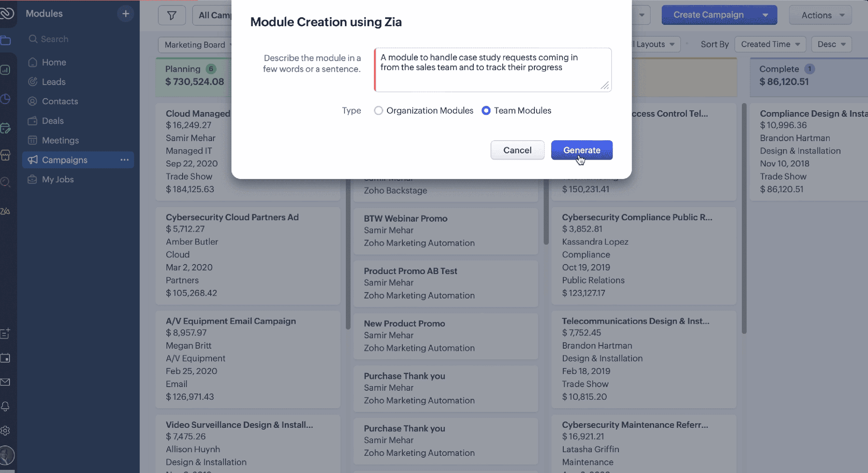Open the mail envelope icon

click(x=5, y=382)
